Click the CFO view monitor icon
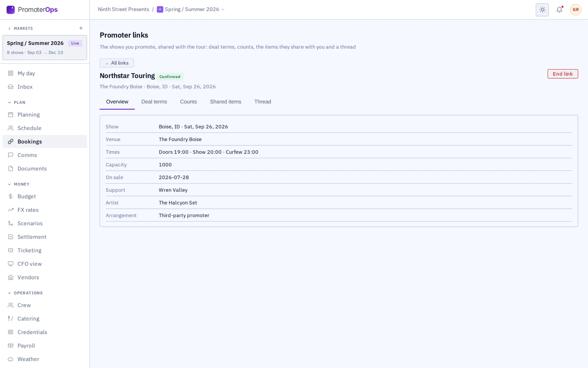Screen dimensions: 588x368 [x=11, y=264]
